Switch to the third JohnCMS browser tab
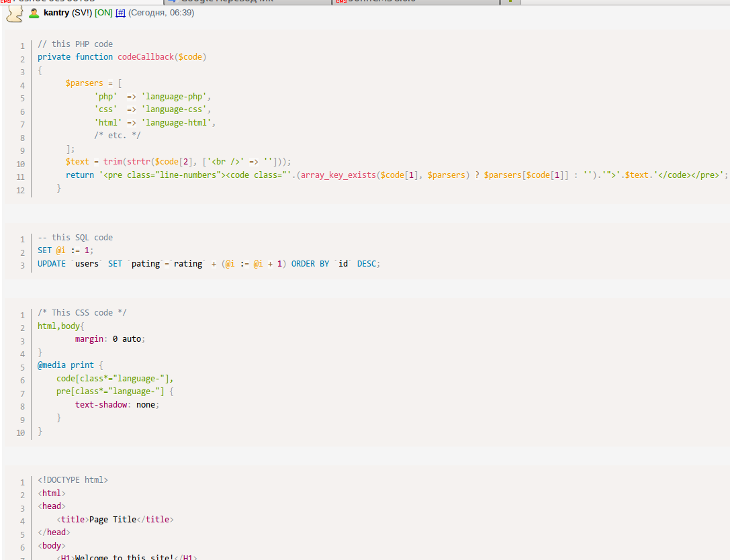730x560 pixels. [390, 1]
